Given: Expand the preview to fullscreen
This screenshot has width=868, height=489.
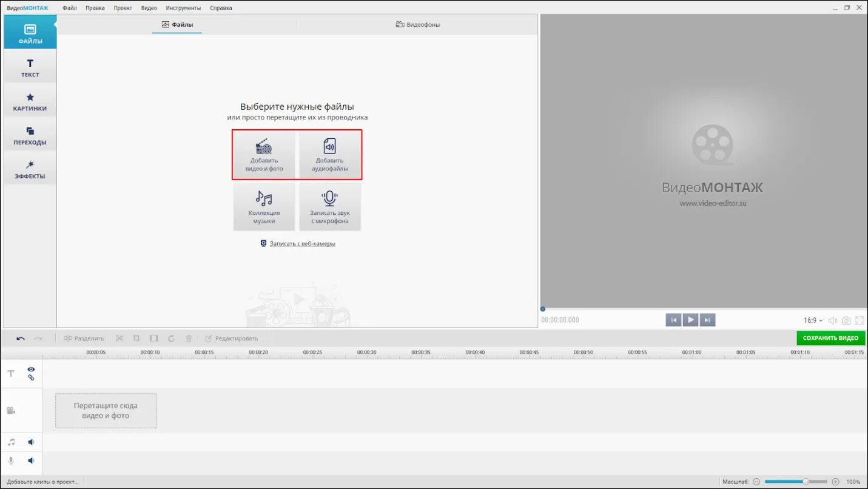Looking at the screenshot, I should 860,320.
